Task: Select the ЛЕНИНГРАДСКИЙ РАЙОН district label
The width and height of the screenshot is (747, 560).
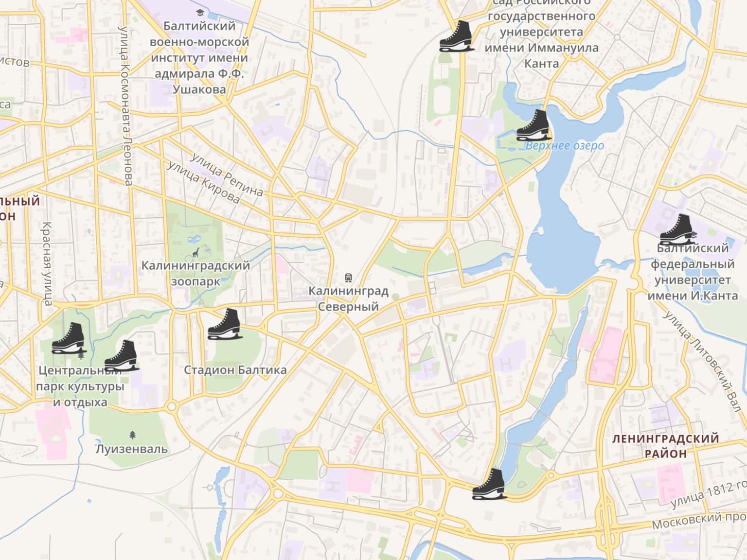Action: click(x=665, y=446)
